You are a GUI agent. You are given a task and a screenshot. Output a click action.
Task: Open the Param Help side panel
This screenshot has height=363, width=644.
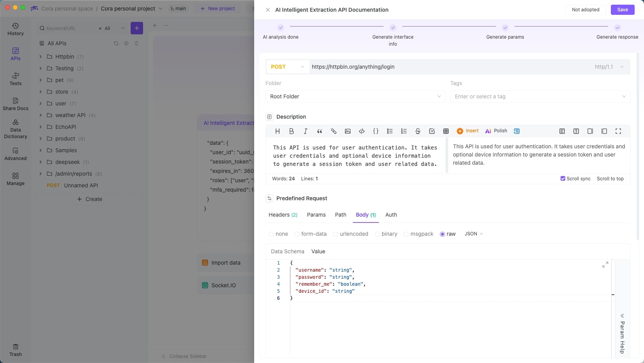point(622,334)
